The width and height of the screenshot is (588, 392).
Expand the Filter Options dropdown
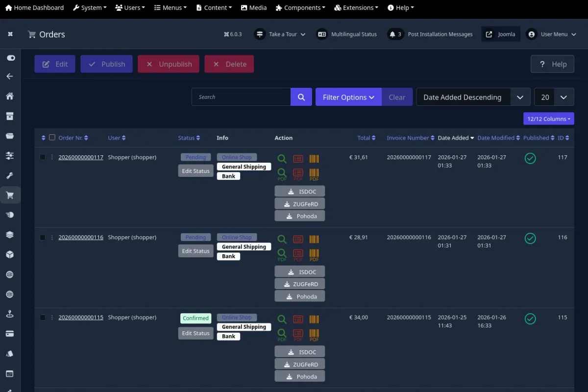point(348,97)
